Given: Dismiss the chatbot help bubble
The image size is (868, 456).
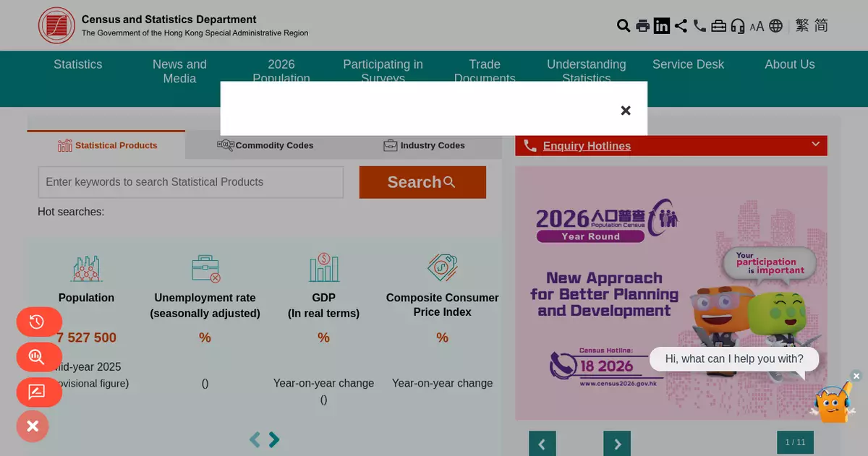Looking at the screenshot, I should (x=856, y=376).
